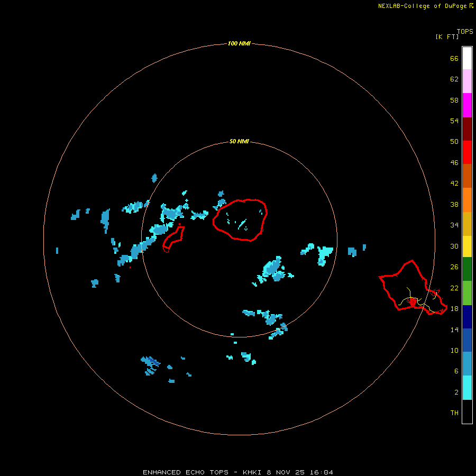Click the black TH threshold swatch
Viewport: 476px width, 476px height.
pos(467,411)
